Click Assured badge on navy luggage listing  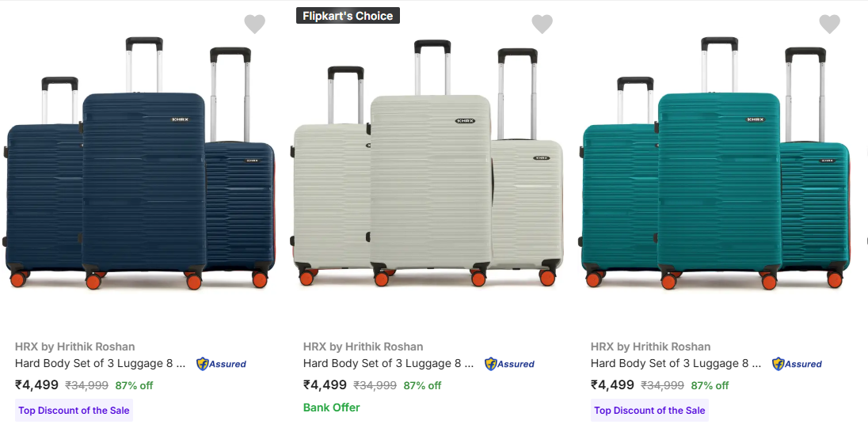tap(222, 364)
